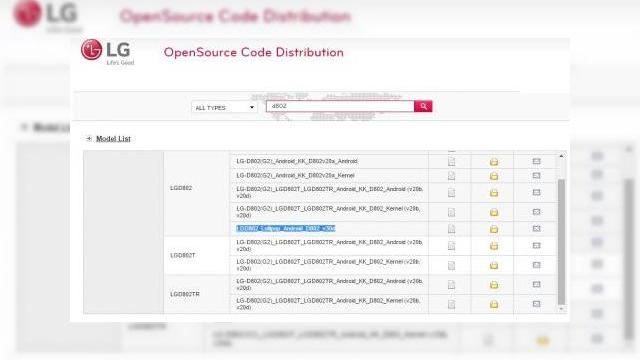The height and width of the screenshot is (360, 640).
Task: Select the LGD802TR model cell
Action: point(196,294)
